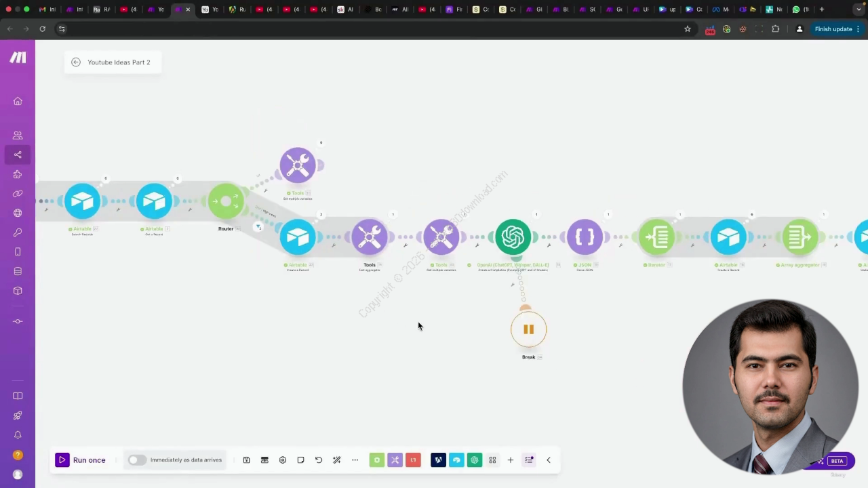This screenshot has width=868, height=488.
Task: Open the Iterator module
Action: [656, 237]
